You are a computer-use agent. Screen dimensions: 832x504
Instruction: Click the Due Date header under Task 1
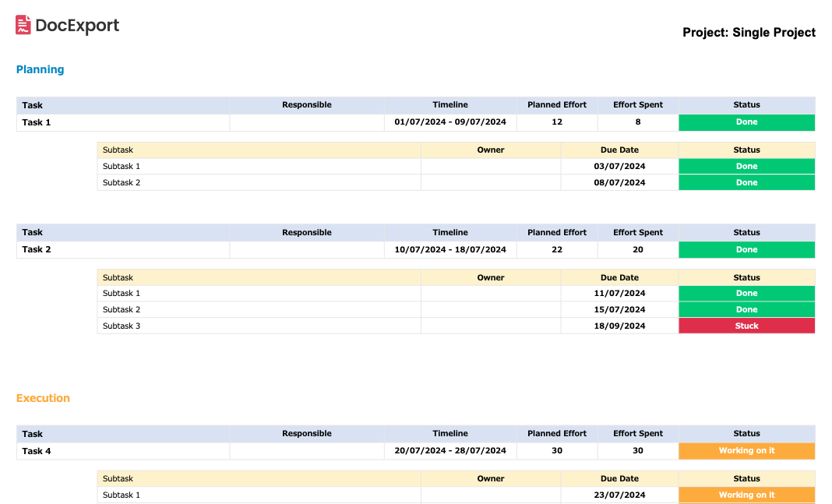pos(619,150)
